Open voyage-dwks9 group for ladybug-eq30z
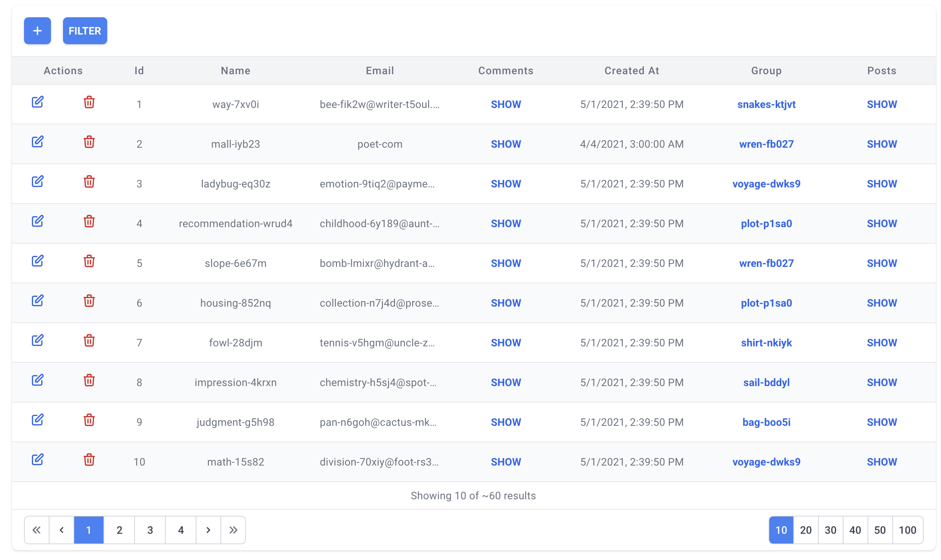The height and width of the screenshot is (560, 941). [x=766, y=184]
